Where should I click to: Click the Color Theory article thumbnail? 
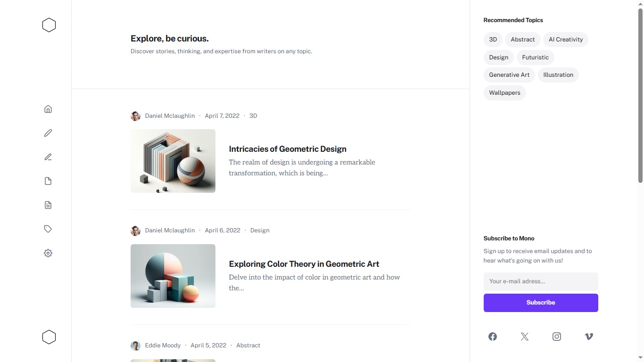173,276
